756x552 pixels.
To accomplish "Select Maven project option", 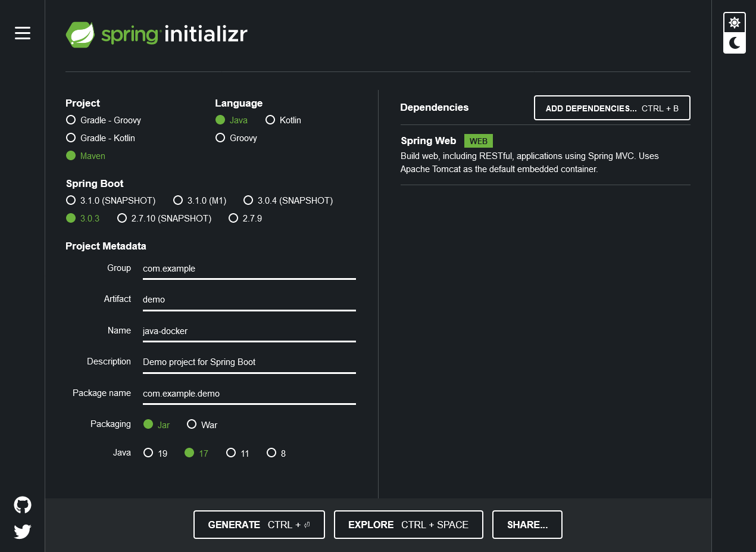I will (x=86, y=156).
